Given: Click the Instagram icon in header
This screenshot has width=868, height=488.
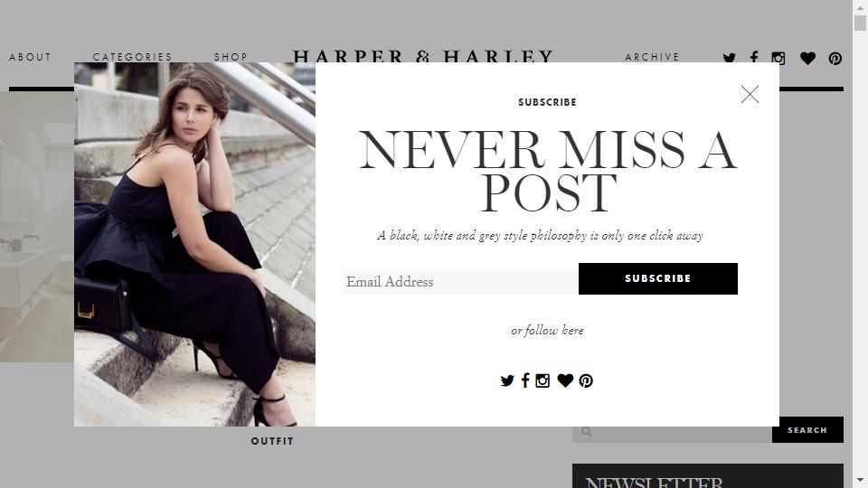Looking at the screenshot, I should pos(778,58).
